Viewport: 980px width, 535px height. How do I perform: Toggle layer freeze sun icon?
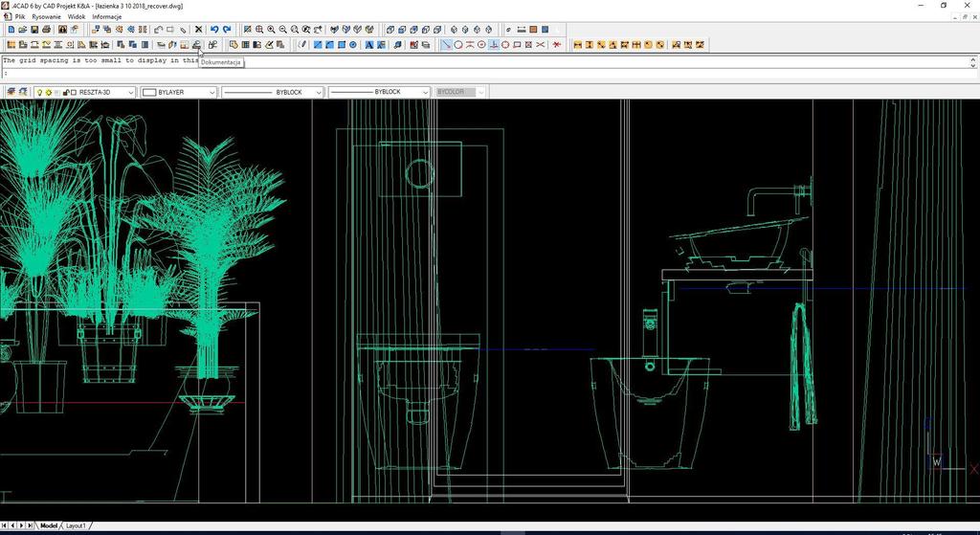coord(48,92)
